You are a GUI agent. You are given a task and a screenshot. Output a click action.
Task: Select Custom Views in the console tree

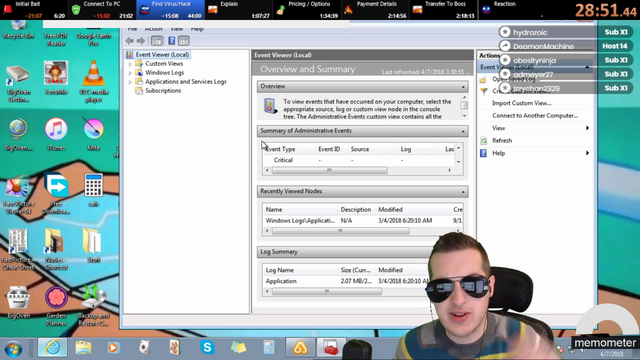(x=164, y=64)
